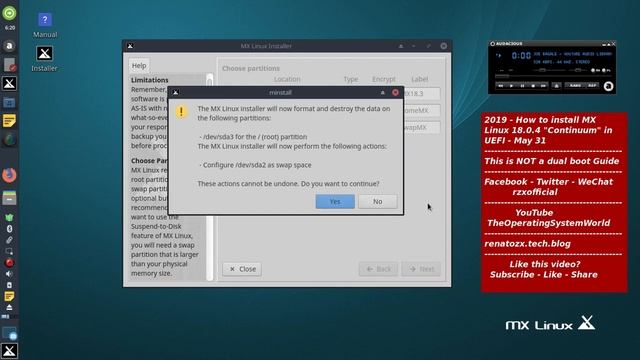Screen dimensions: 640x360
Task: Click the round Audacious logo button
Action: pos(609,86)
